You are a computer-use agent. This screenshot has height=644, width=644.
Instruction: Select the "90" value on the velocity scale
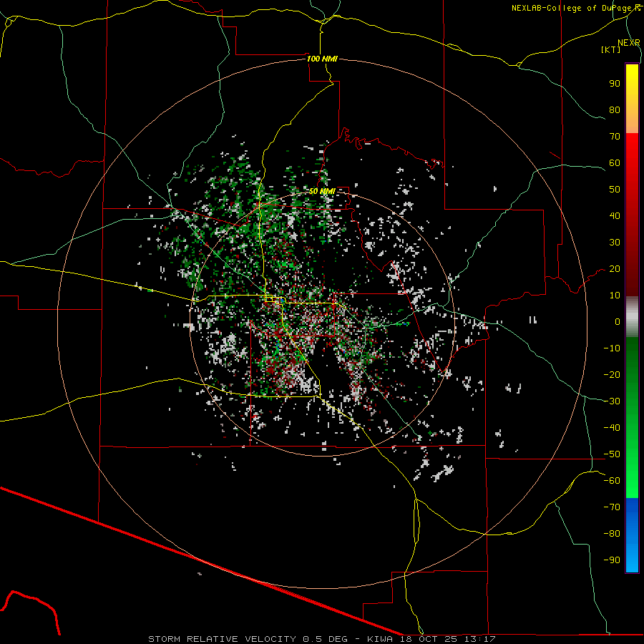[615, 84]
